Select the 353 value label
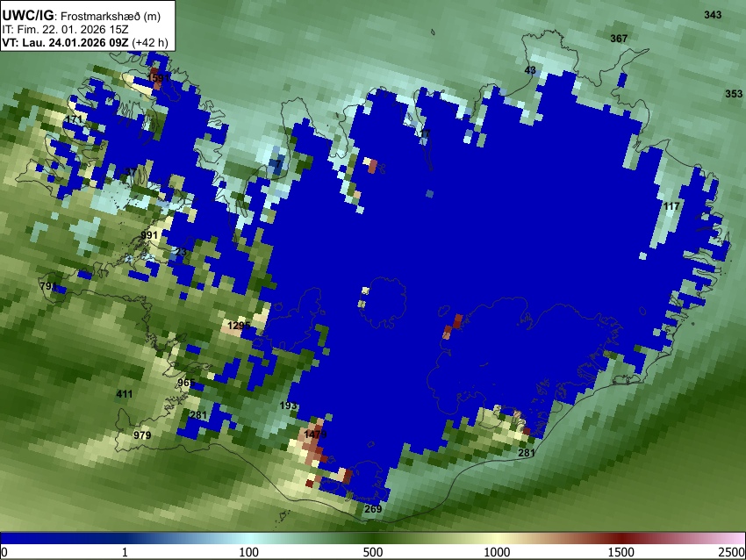This screenshot has width=746, height=560. tap(734, 94)
